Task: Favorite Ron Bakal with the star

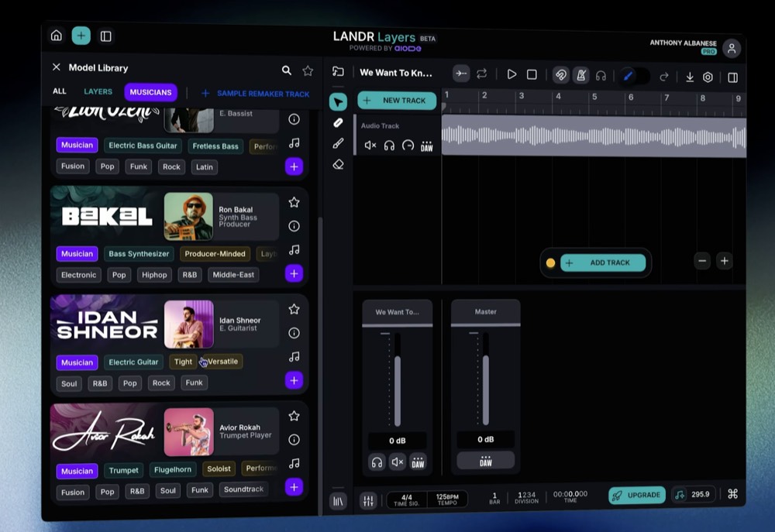Action: pos(294,202)
